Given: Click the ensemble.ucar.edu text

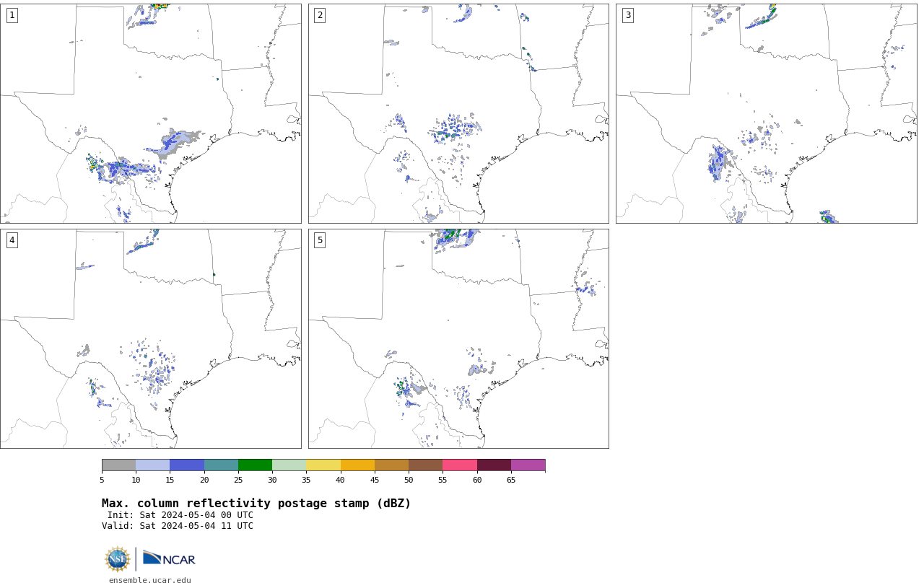Looking at the screenshot, I should click(150, 580).
